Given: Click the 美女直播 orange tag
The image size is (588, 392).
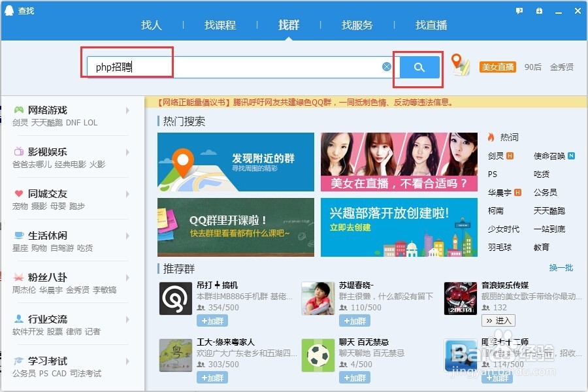Looking at the screenshot, I should pyautogui.click(x=498, y=67).
